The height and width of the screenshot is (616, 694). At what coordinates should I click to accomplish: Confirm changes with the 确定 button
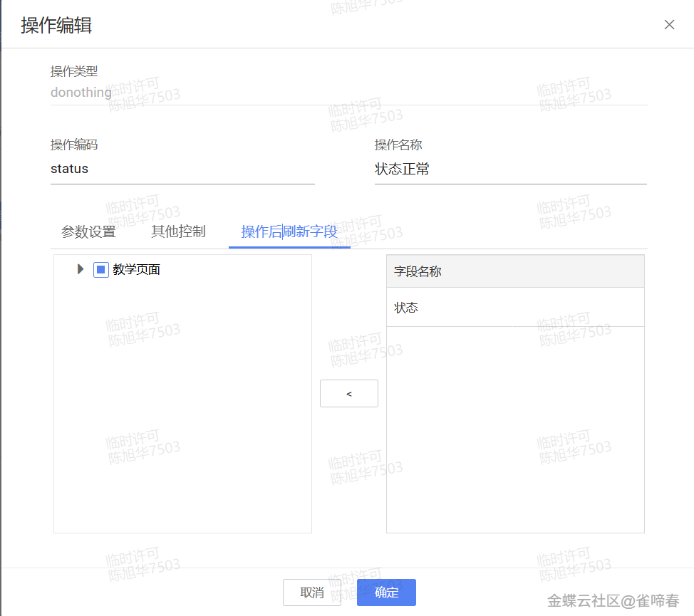[x=385, y=592]
